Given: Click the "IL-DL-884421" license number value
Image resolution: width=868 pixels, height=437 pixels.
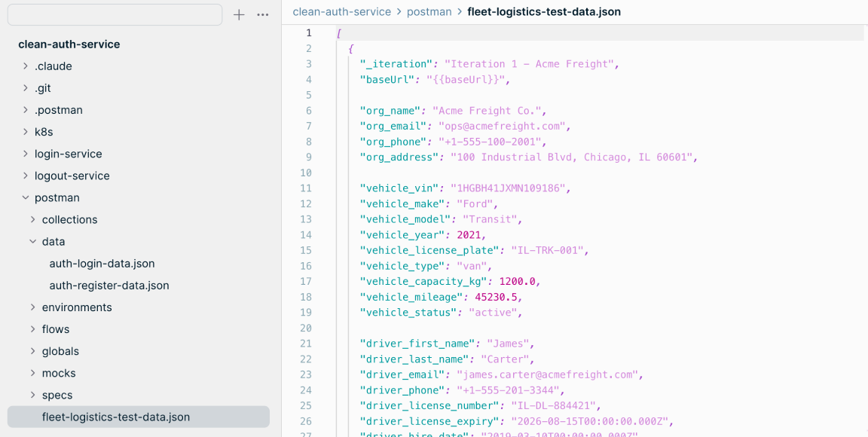Looking at the screenshot, I should tap(554, 406).
